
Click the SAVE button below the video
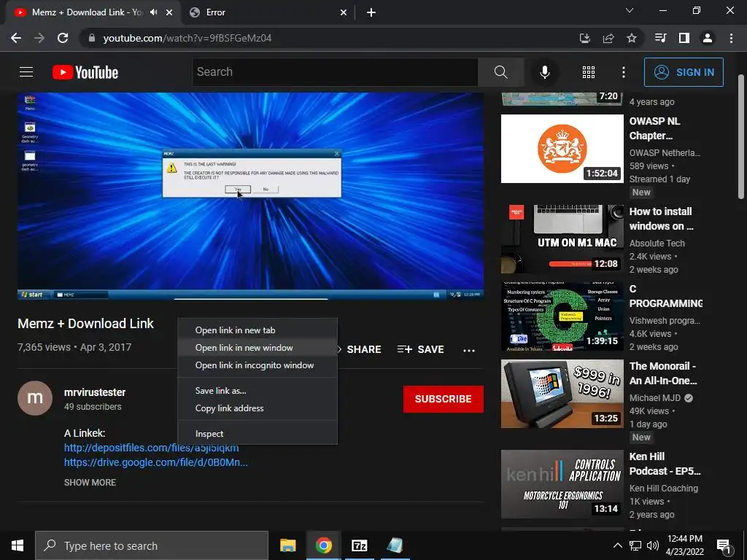coord(421,349)
